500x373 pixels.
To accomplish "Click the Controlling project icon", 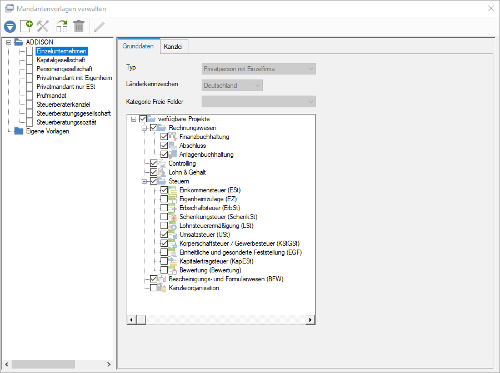I will click(x=162, y=163).
